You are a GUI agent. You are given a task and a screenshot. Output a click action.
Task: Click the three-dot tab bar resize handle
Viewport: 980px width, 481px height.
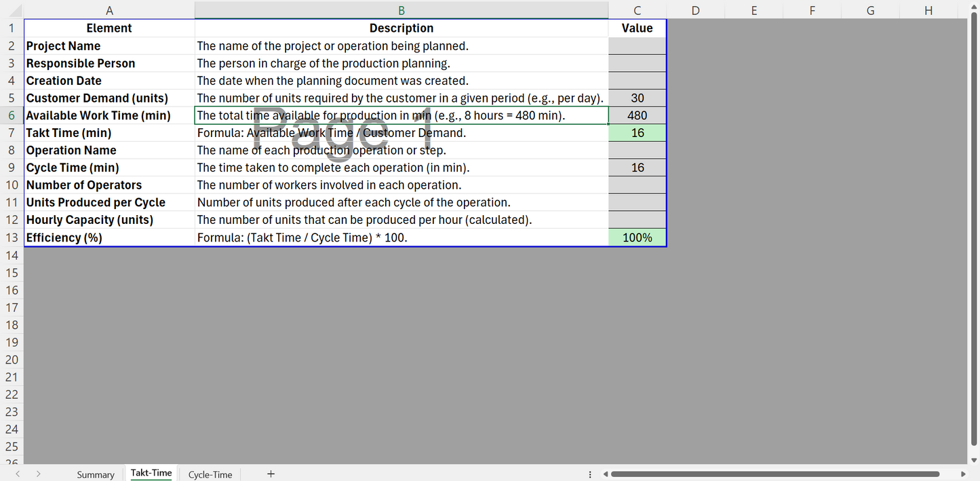pyautogui.click(x=590, y=474)
